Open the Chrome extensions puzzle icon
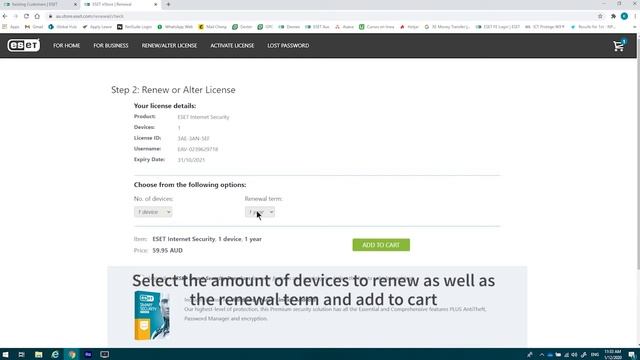Image resolution: width=640 pixels, height=360 pixels. click(613, 16)
